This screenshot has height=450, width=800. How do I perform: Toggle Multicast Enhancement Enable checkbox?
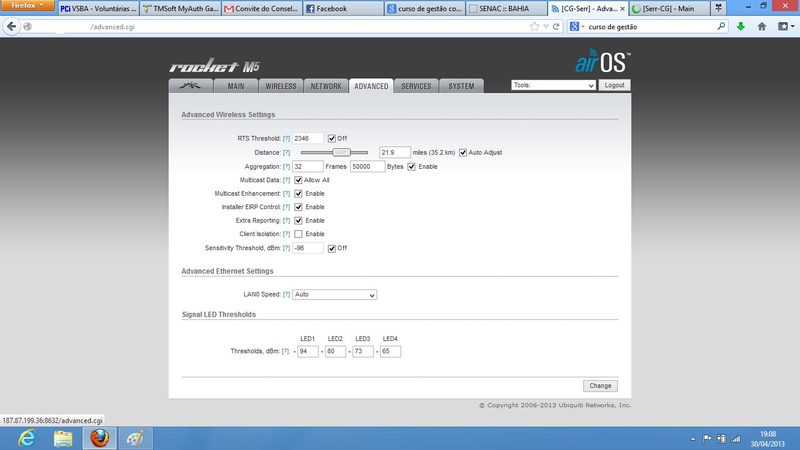298,193
